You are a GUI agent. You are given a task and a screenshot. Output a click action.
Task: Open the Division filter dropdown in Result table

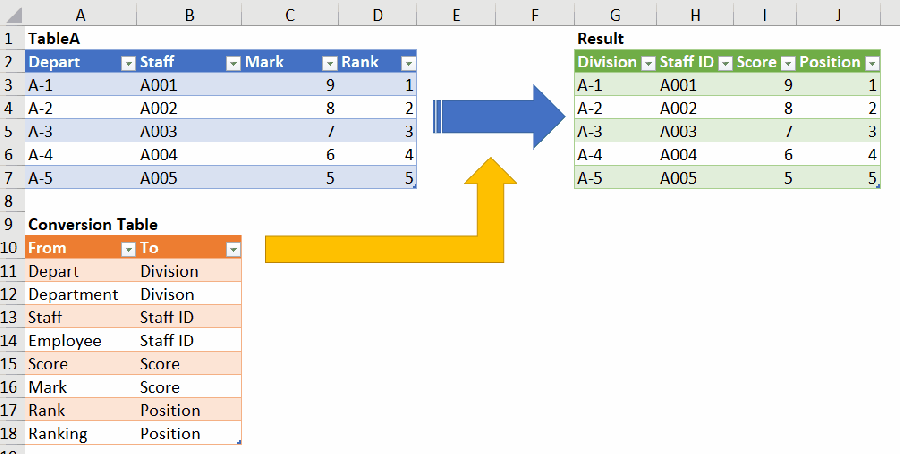pyautogui.click(x=647, y=62)
